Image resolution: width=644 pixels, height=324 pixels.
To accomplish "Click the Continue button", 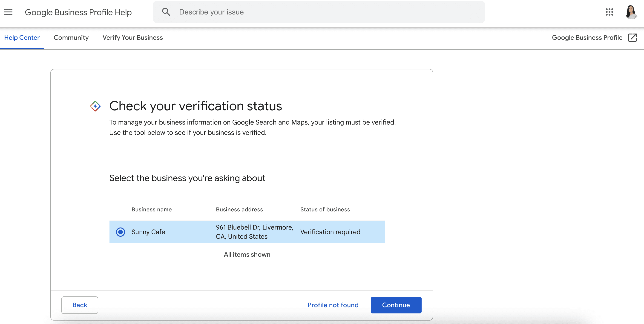I will click(x=395, y=305).
